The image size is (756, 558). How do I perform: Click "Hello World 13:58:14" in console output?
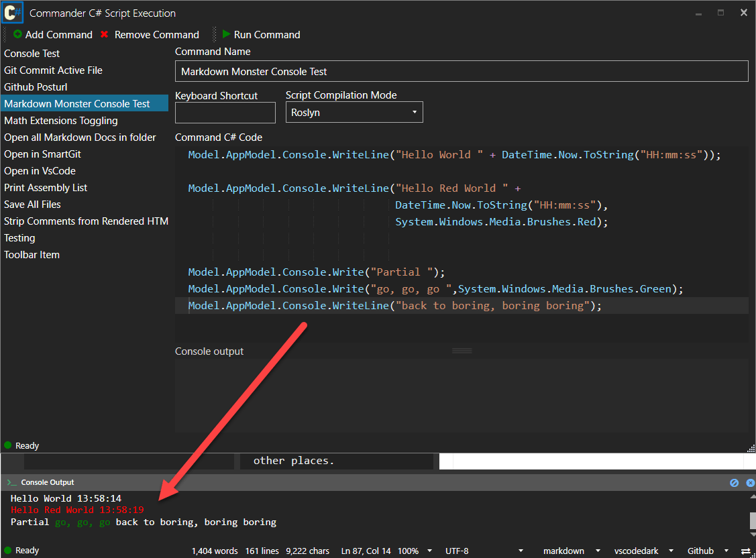[66, 498]
